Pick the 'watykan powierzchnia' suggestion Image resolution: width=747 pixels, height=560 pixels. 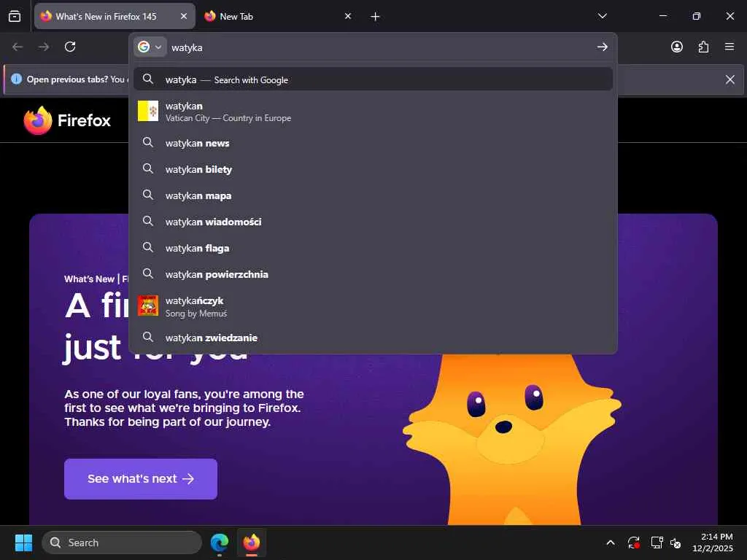pos(373,274)
